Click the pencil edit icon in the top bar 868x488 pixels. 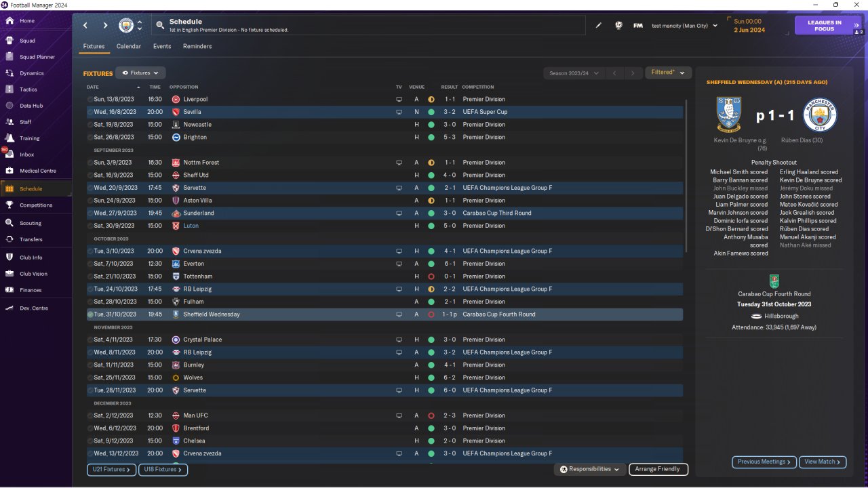point(599,26)
